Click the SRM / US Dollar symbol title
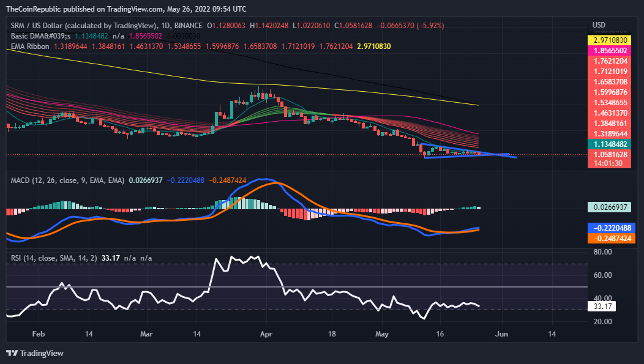Screen dimensions: 644x364 point(84,26)
